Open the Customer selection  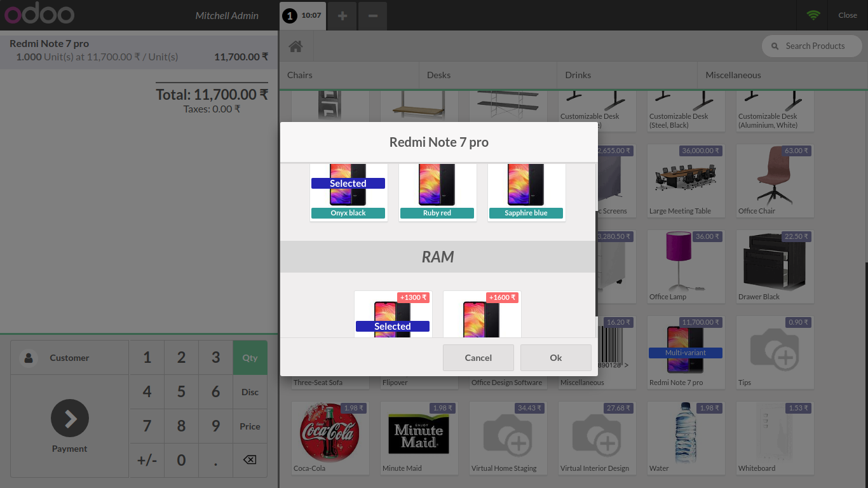tap(70, 358)
